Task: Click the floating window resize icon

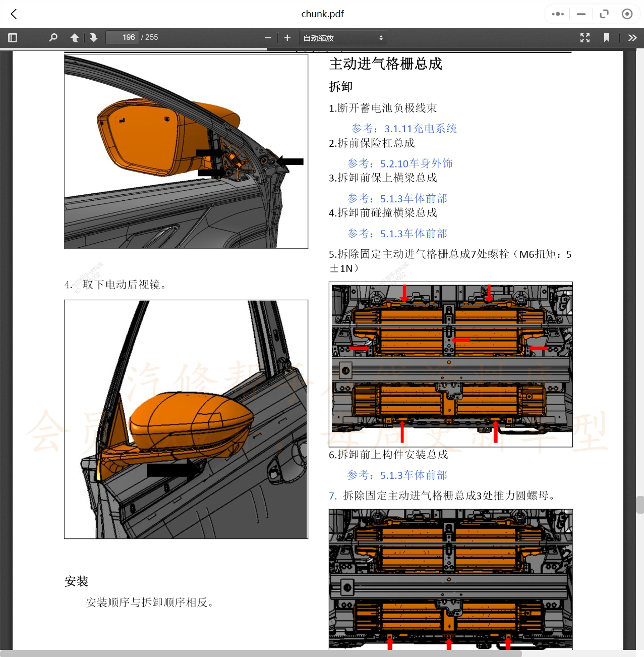Action: (604, 14)
